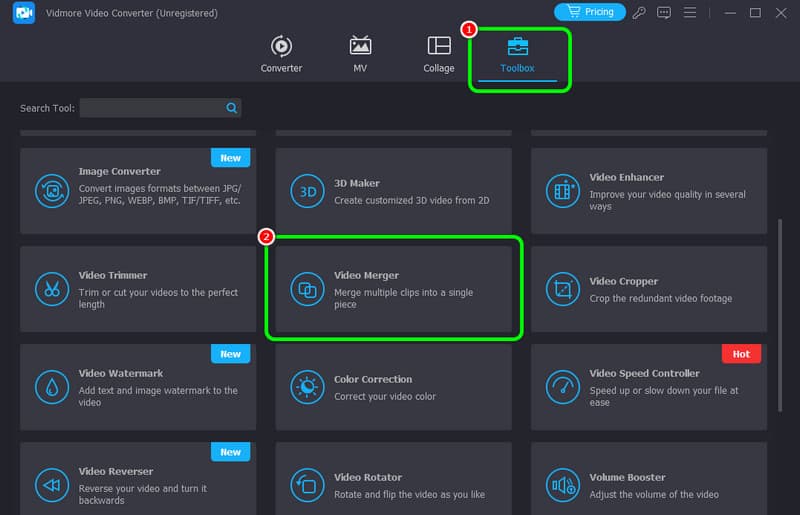
Task: Select the Video Trimmer scissors icon
Action: 51,289
